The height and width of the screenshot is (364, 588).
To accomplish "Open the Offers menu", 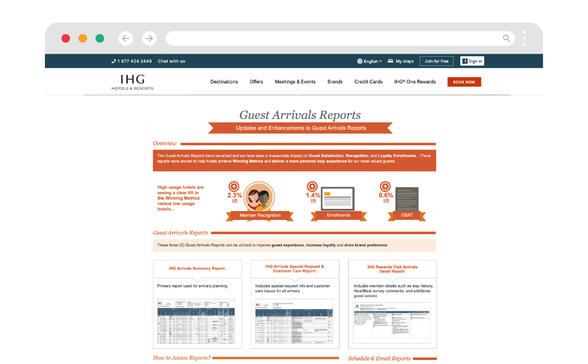I will coord(257,82).
